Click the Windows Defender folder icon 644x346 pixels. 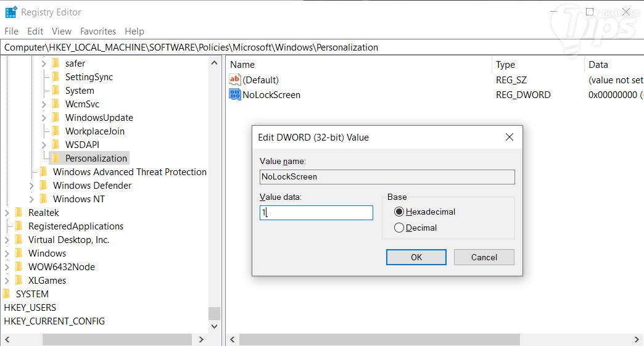43,186
